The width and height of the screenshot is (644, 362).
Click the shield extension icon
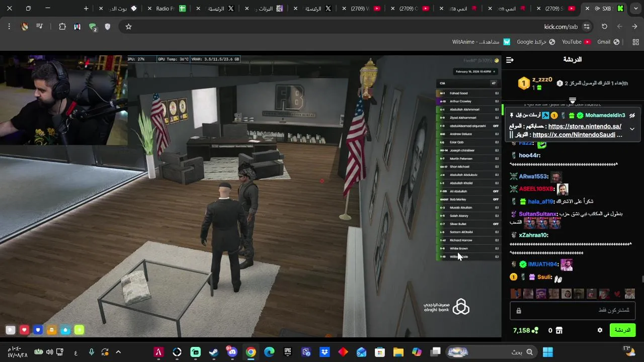click(x=107, y=27)
